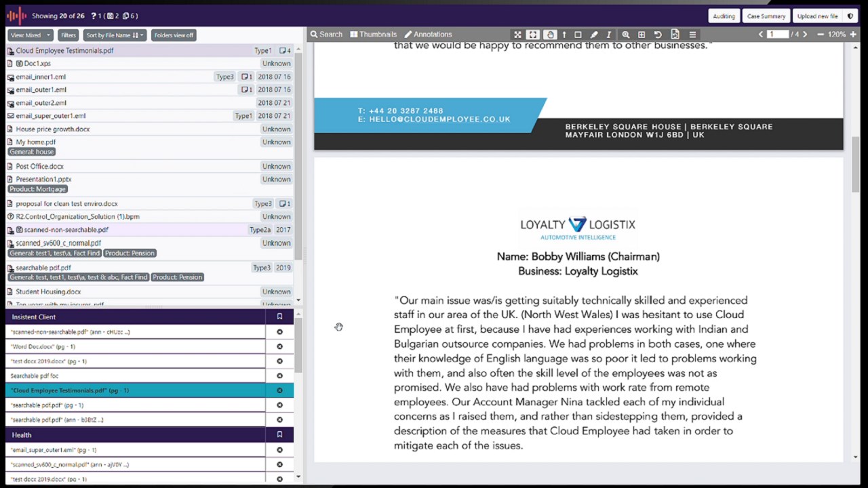The height and width of the screenshot is (488, 868).
Task: Select Student Housing.docx file
Action: 149,291
